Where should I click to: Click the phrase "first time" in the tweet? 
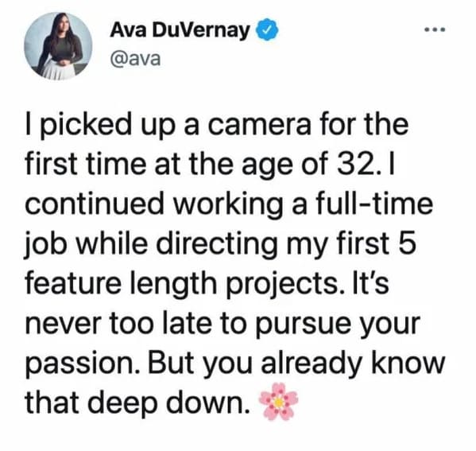86,164
